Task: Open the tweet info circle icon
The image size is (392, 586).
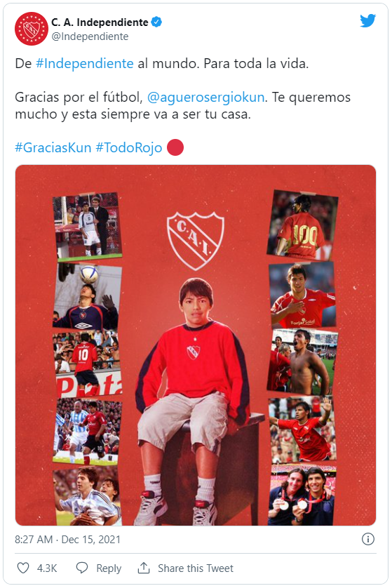Action: point(368,539)
